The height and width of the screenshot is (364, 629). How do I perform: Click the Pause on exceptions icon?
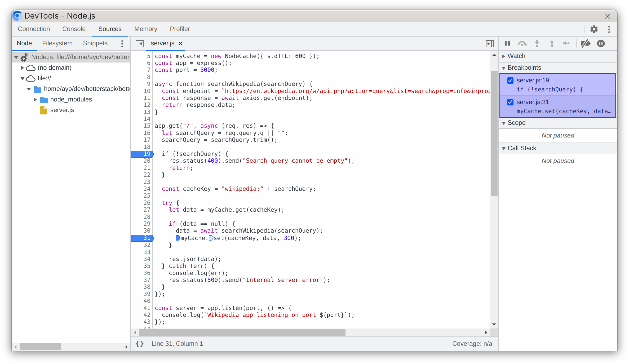point(601,43)
